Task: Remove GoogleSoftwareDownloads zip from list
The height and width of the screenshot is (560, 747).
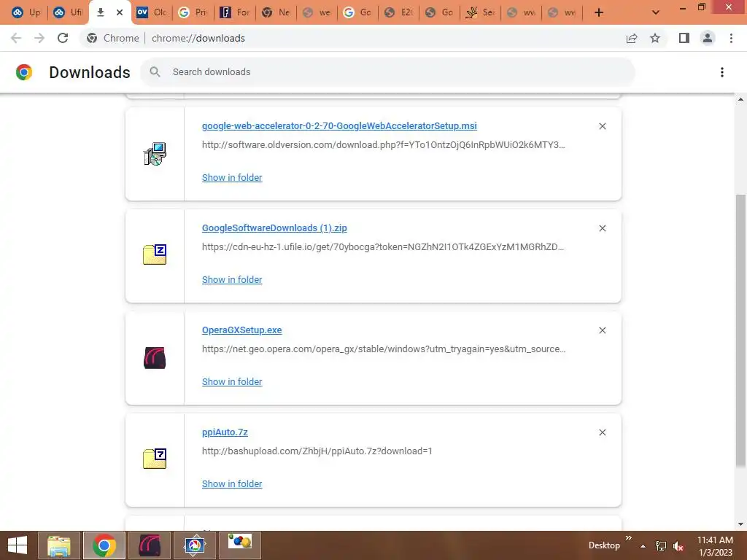Action: pos(602,228)
